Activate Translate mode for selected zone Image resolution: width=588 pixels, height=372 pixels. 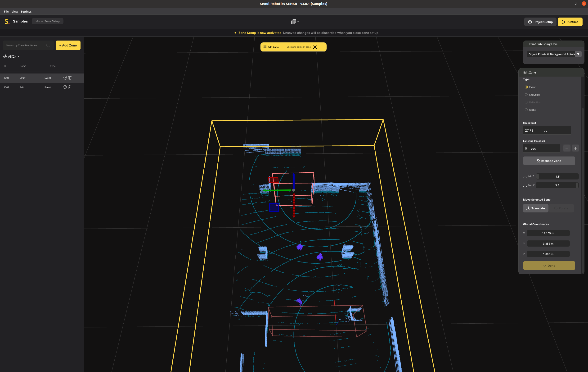click(535, 208)
